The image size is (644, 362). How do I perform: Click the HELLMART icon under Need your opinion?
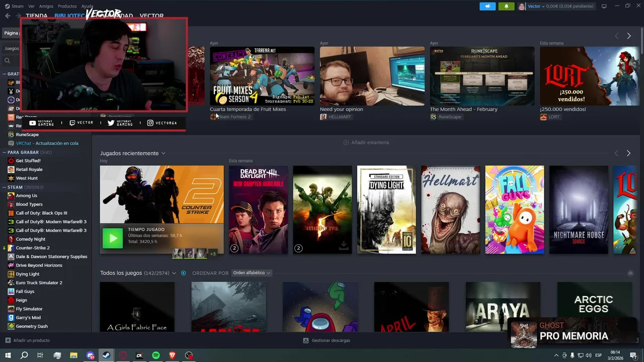(x=324, y=117)
